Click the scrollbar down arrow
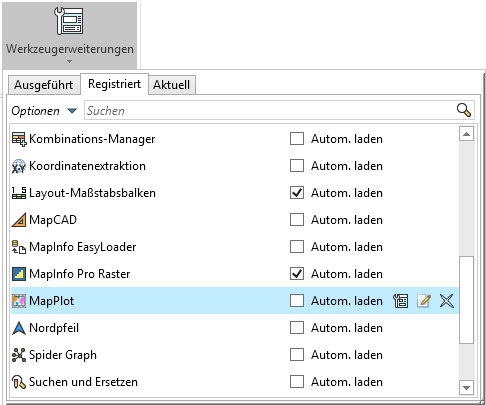The height and width of the screenshot is (405, 486). [x=466, y=388]
